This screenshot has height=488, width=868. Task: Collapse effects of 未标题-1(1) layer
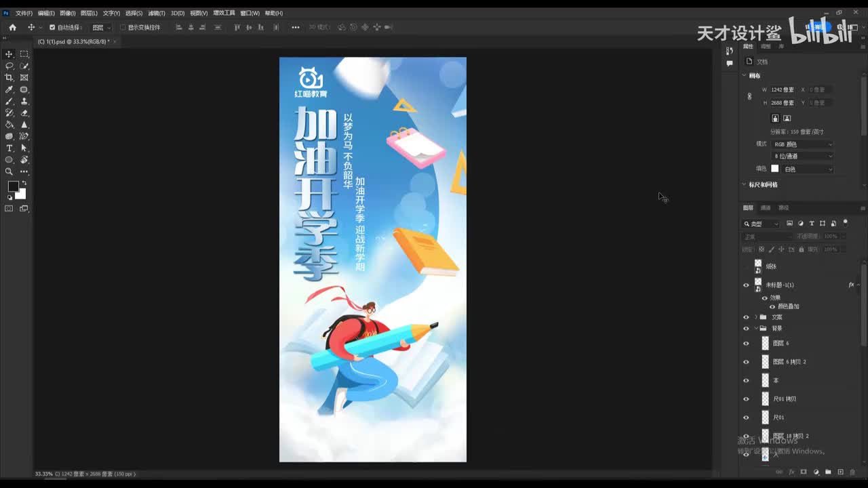[859, 285]
